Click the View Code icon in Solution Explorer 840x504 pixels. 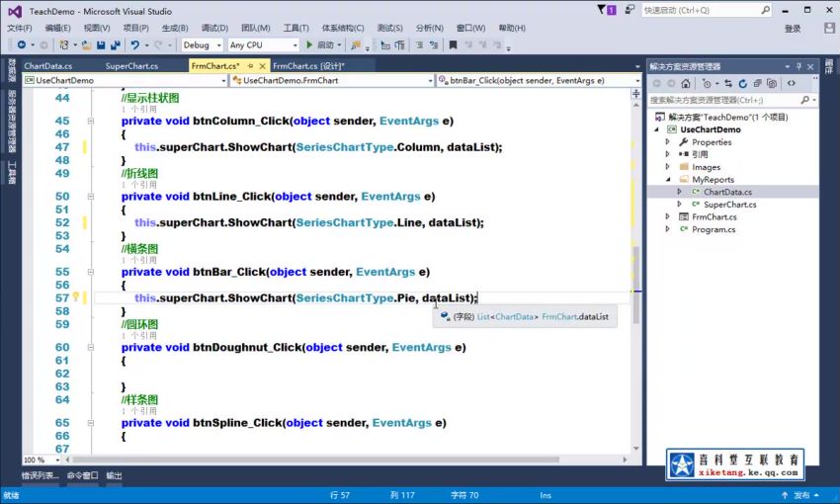tap(791, 84)
